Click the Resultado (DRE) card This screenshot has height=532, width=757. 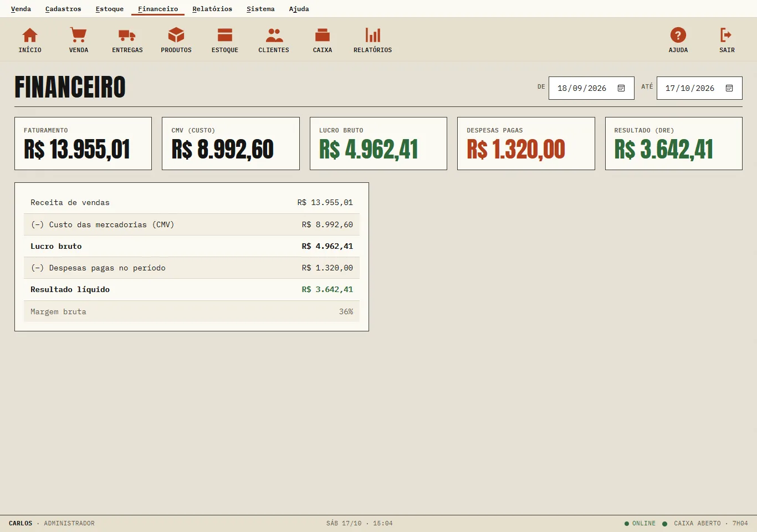coord(674,144)
